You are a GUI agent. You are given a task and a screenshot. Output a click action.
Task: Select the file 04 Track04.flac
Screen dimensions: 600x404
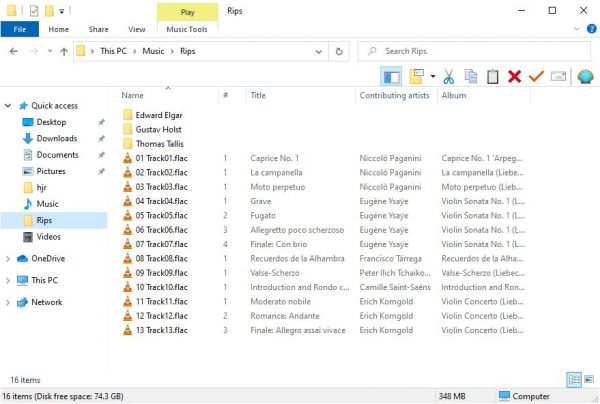161,201
